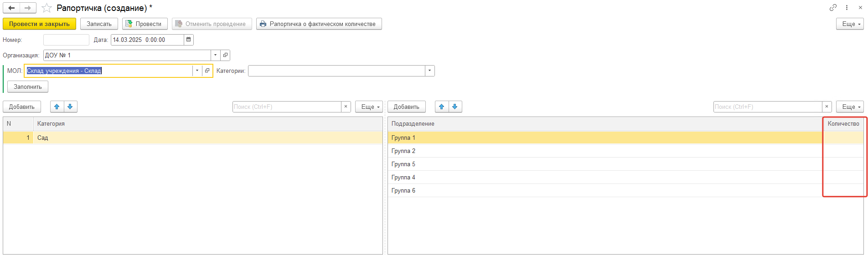This screenshot has width=868, height=255.
Task: Open the top-right Еще menu
Action: (x=849, y=24)
